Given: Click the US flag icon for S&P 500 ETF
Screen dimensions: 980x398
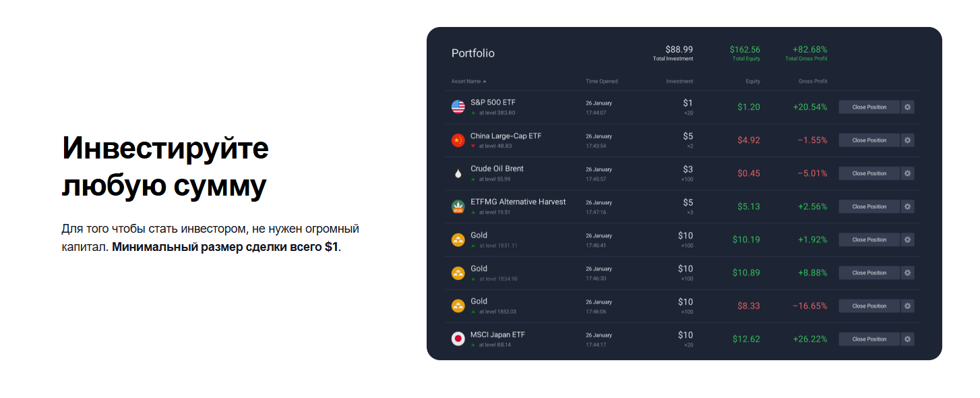Looking at the screenshot, I should [x=458, y=107].
